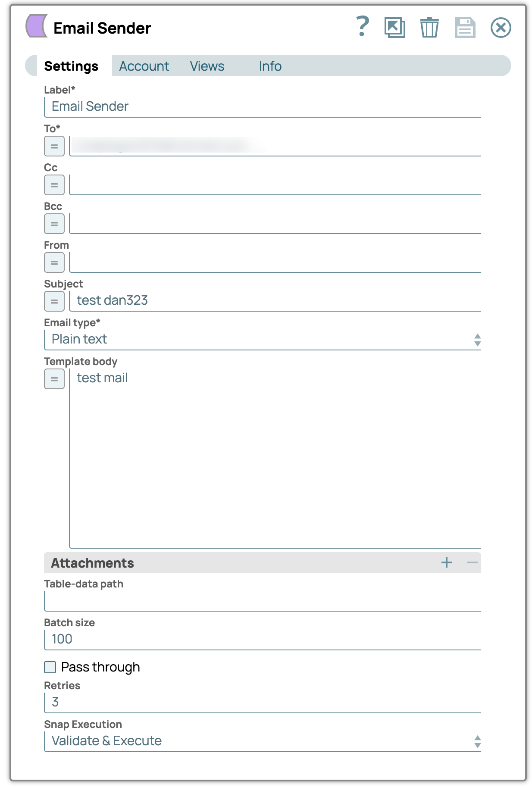Viewport: 532px width, 787px height.
Task: Toggle expression button for To field
Action: coord(54,146)
